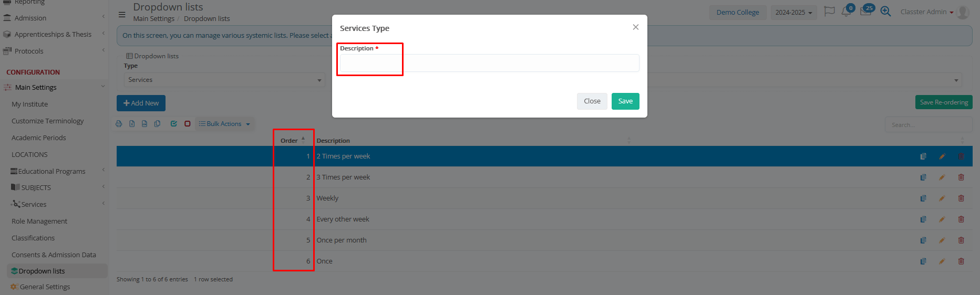The width and height of the screenshot is (980, 295).
Task: Click the print icon in table toolbar
Action: pyautogui.click(x=119, y=124)
